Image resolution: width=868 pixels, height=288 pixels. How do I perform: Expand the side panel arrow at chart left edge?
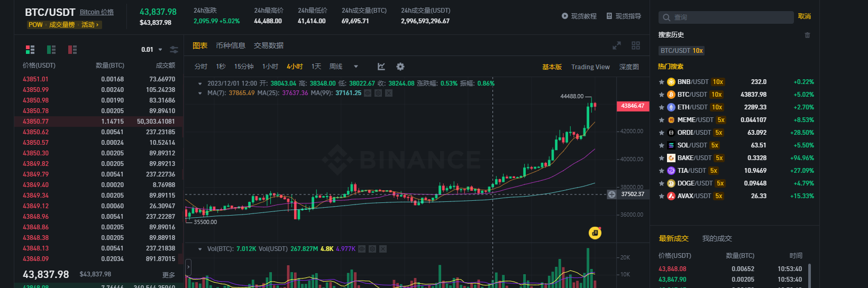[x=188, y=267]
